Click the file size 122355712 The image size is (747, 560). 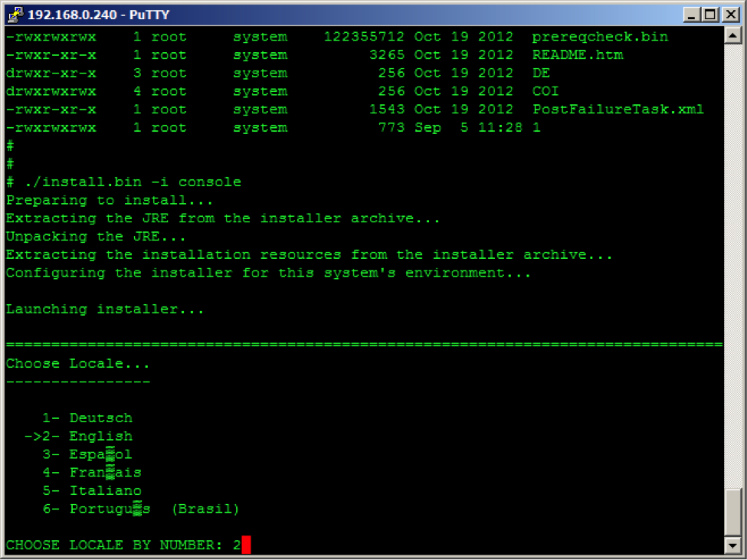pos(364,37)
